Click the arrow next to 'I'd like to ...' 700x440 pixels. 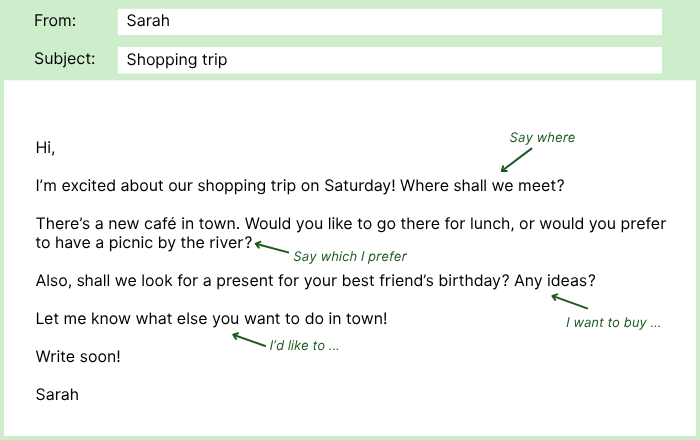249,340
